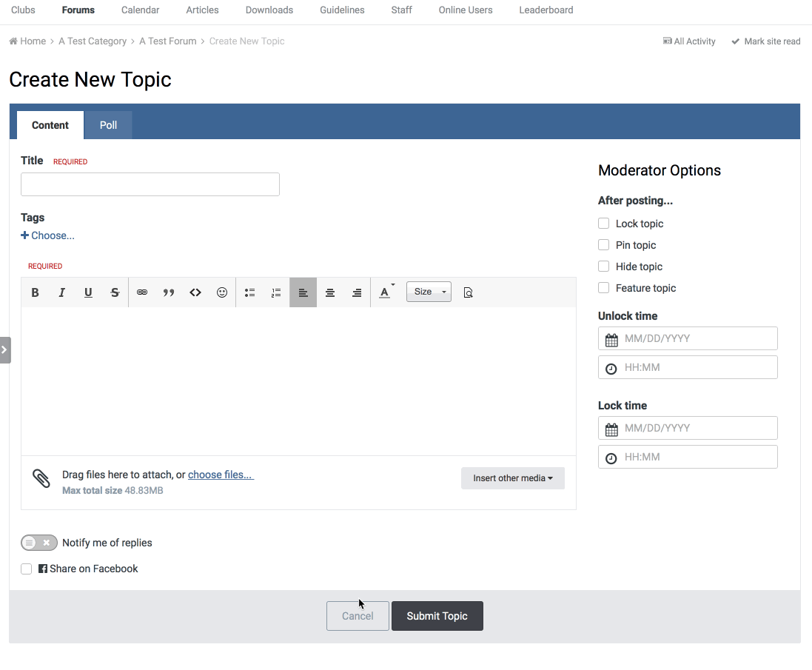Click the Submit Topic button
This screenshot has width=812, height=670.
point(437,616)
